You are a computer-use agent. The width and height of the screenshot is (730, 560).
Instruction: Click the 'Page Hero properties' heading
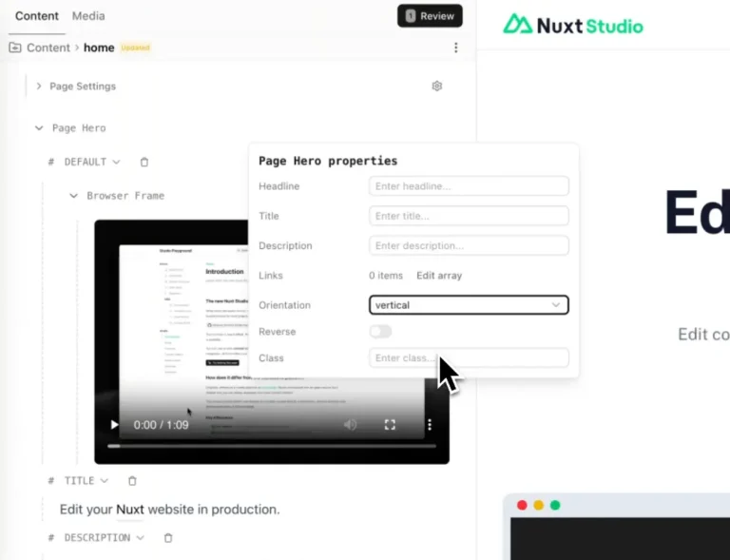328,161
